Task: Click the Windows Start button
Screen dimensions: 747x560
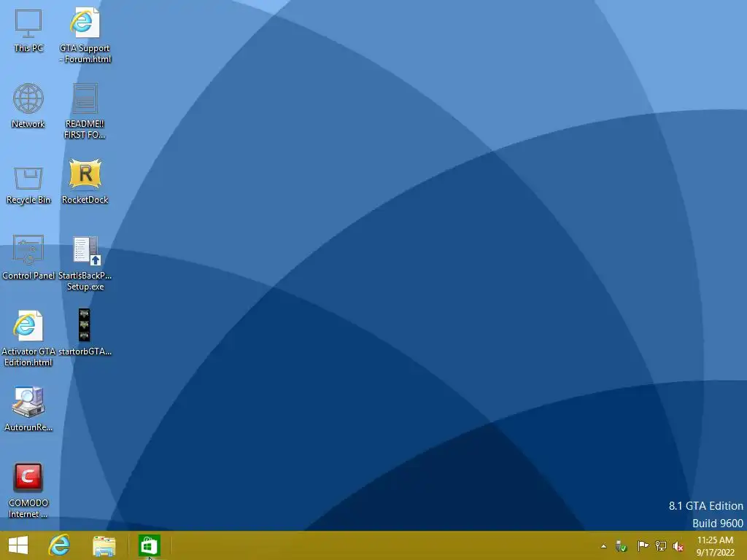Action: coord(18,545)
